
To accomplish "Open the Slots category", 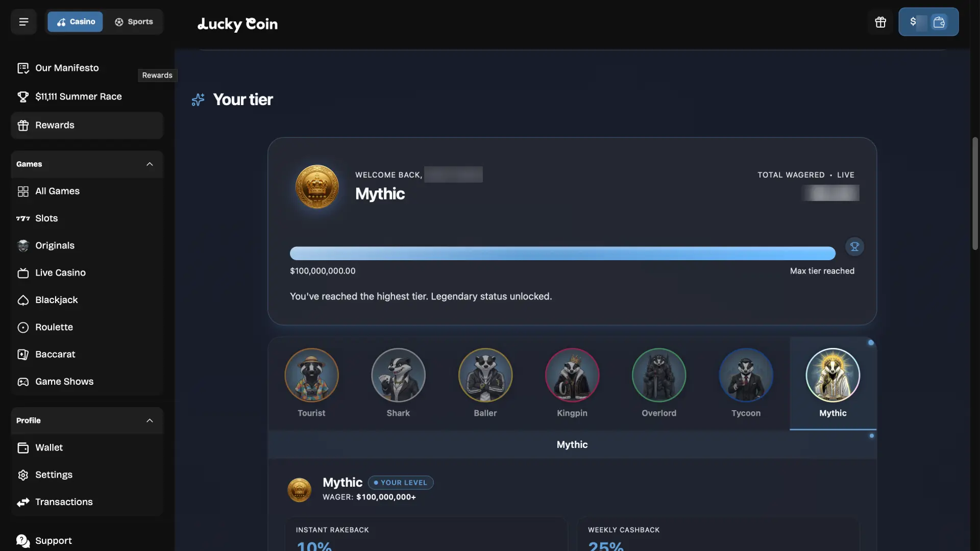I will coord(87,218).
